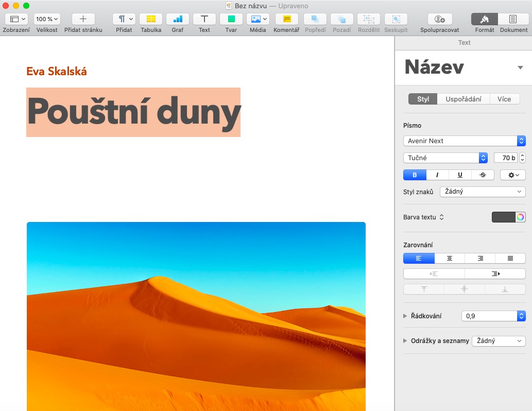Click the Tvar shape icon
532x411 pixels.
coord(231,19)
